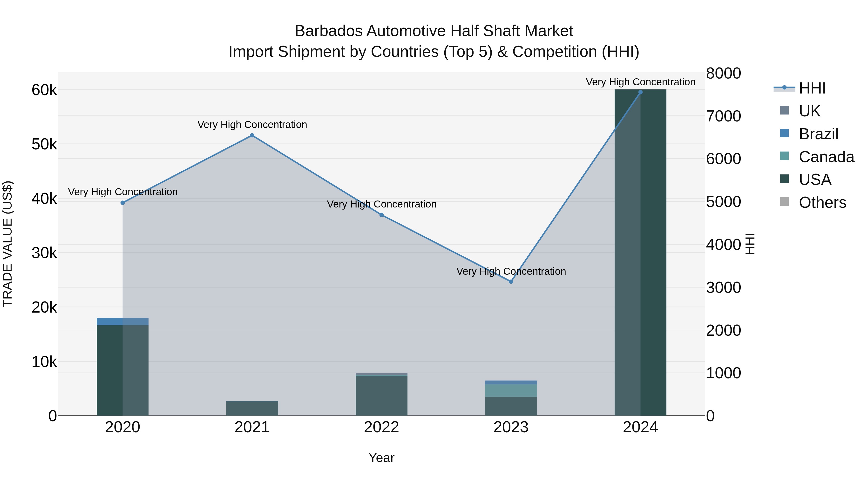
Task: Click the chart title Barbados Automotive Half Shaft Market
Action: pyautogui.click(x=434, y=31)
